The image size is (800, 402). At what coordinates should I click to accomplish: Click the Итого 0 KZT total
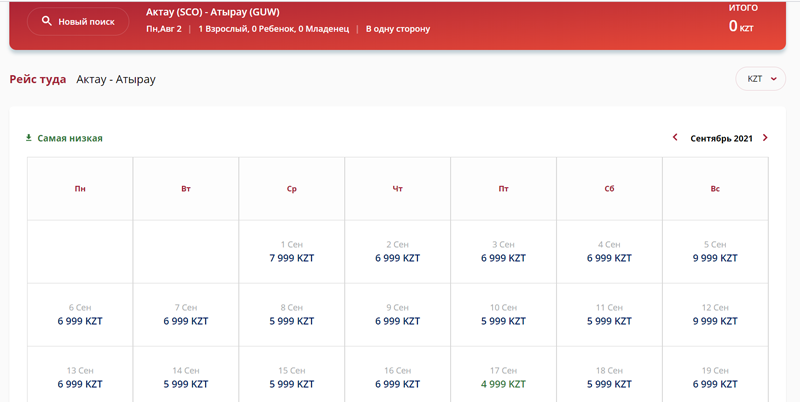pyautogui.click(x=742, y=19)
